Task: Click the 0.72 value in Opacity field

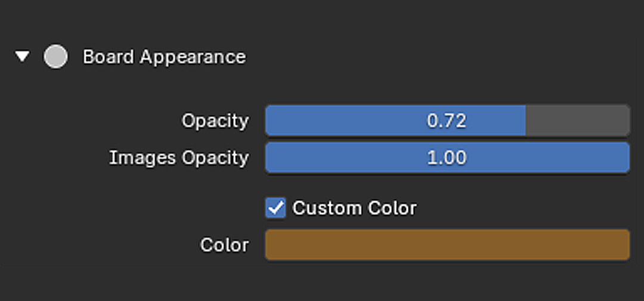Action: coord(447,121)
